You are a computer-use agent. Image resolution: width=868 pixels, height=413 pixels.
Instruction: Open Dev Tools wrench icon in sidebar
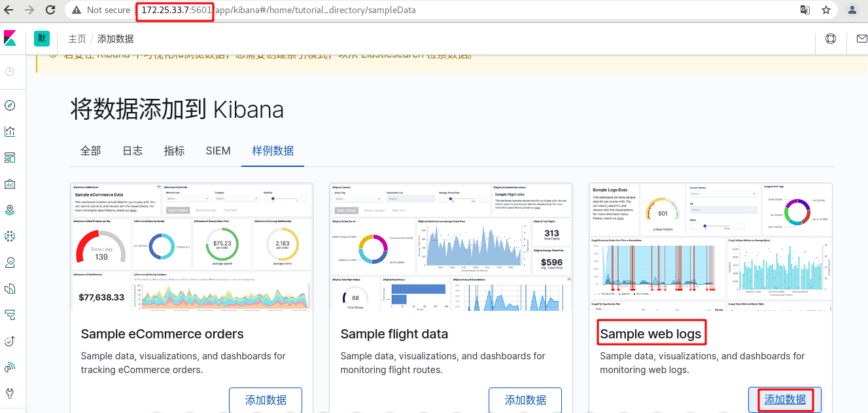(x=10, y=393)
